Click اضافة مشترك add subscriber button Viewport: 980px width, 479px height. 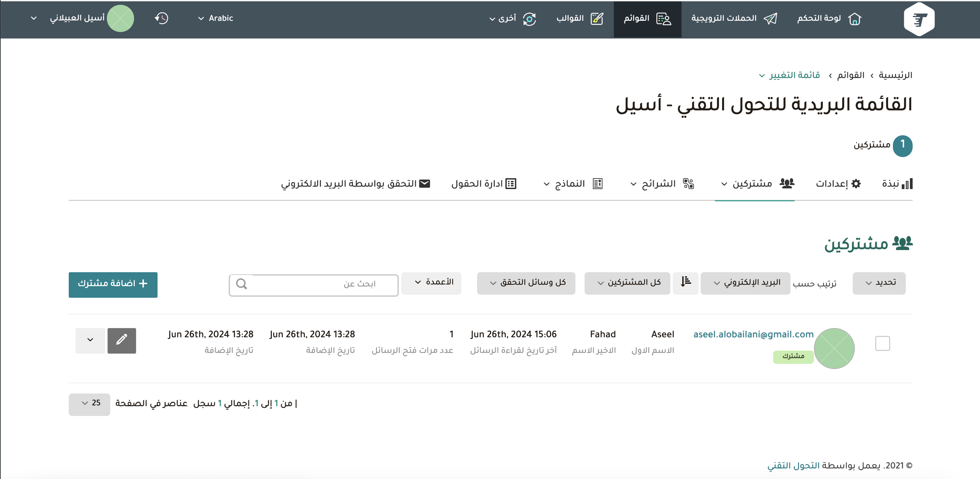pos(113,284)
